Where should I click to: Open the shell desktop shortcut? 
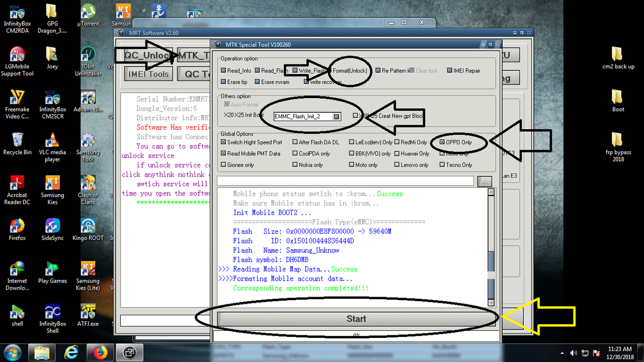coord(18,315)
